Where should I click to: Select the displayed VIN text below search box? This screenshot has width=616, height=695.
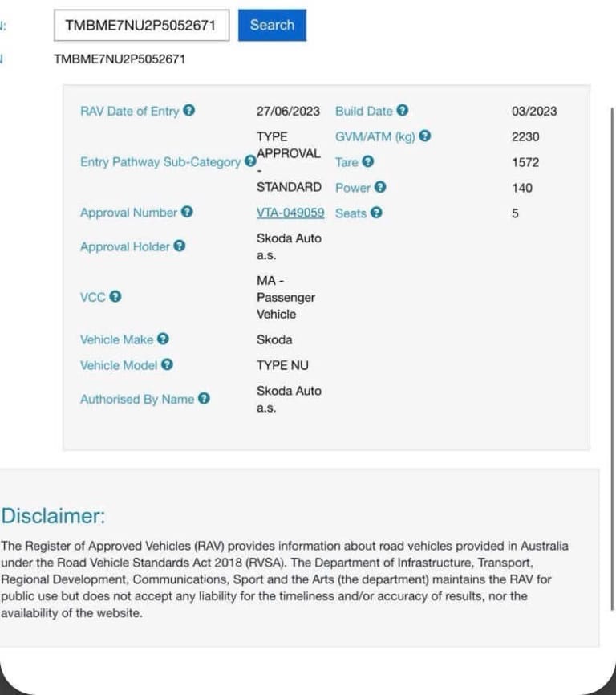(x=120, y=59)
